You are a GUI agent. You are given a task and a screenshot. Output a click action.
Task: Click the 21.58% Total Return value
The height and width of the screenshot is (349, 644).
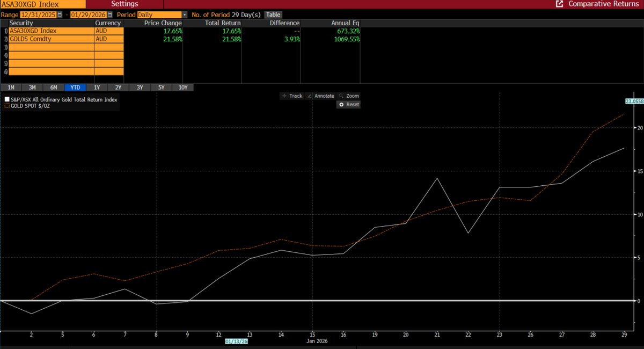[231, 39]
